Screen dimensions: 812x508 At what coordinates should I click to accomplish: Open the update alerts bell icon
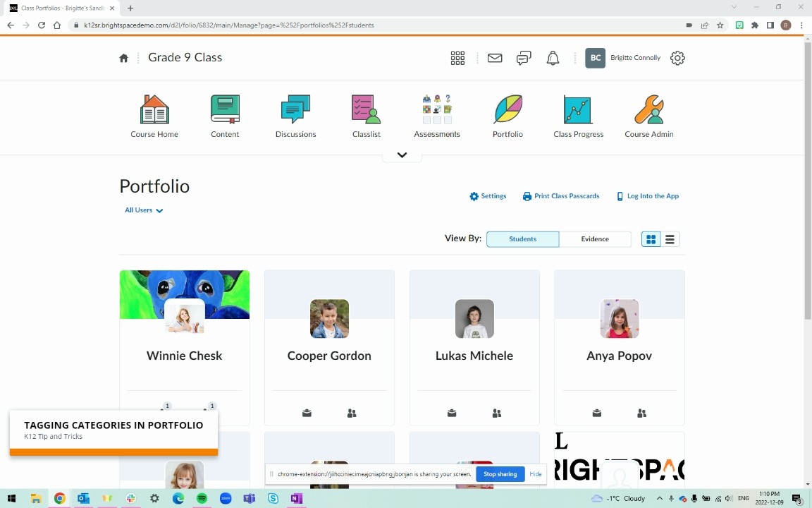click(553, 58)
